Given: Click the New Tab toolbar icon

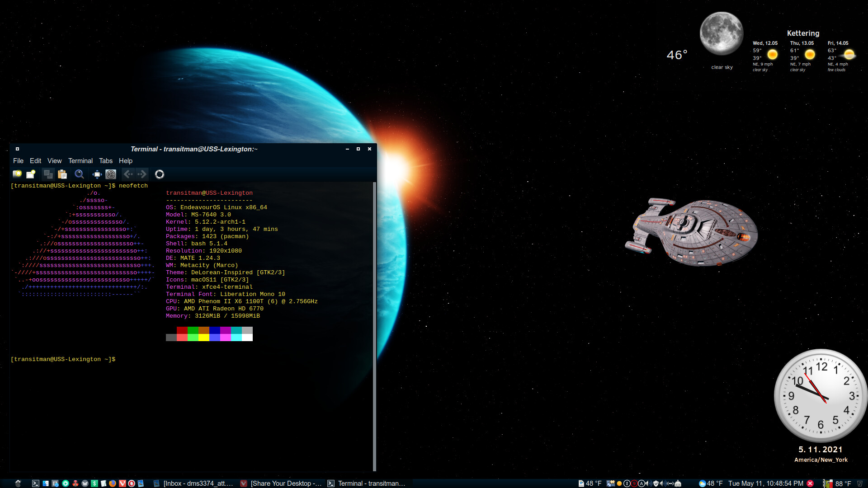Looking at the screenshot, I should 17,174.
